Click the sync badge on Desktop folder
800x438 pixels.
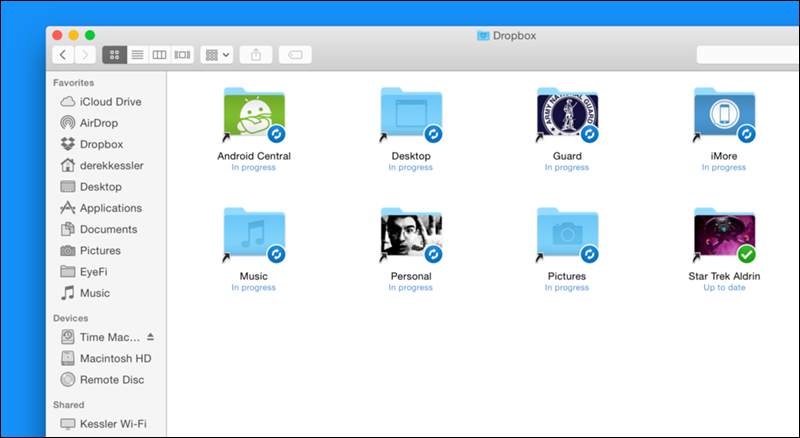coord(434,134)
